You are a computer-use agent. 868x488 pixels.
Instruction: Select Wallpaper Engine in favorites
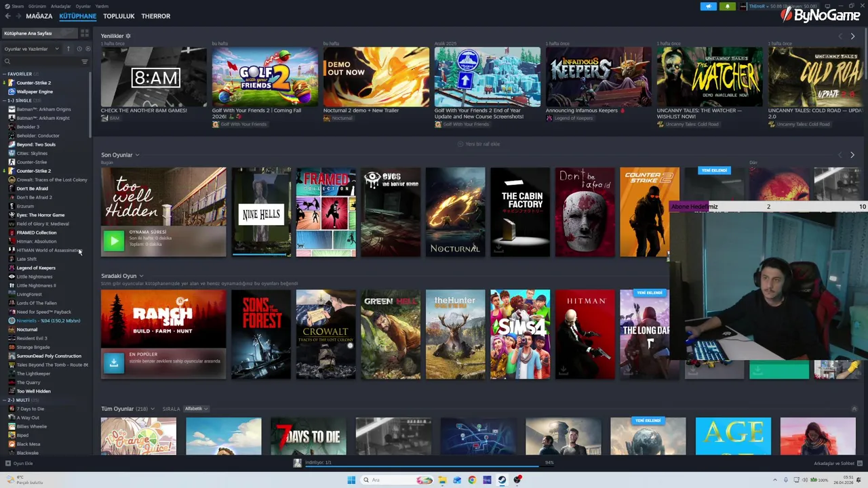pos(35,91)
